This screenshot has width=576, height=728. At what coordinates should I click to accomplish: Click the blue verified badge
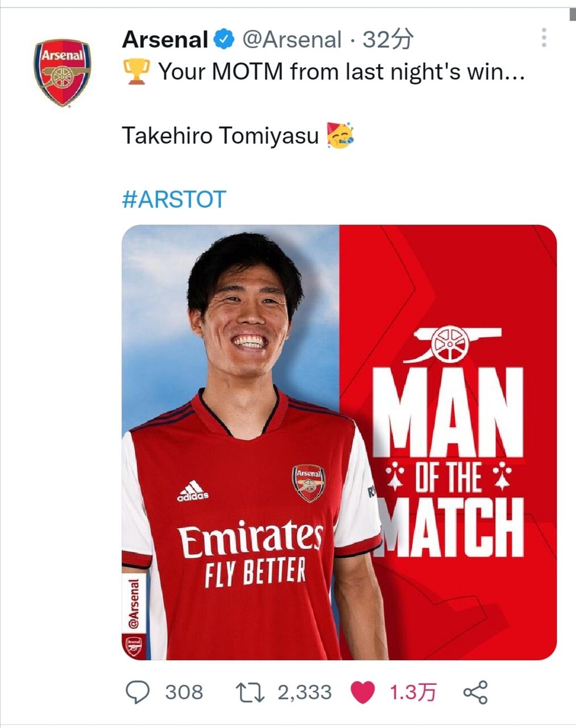click(x=225, y=40)
